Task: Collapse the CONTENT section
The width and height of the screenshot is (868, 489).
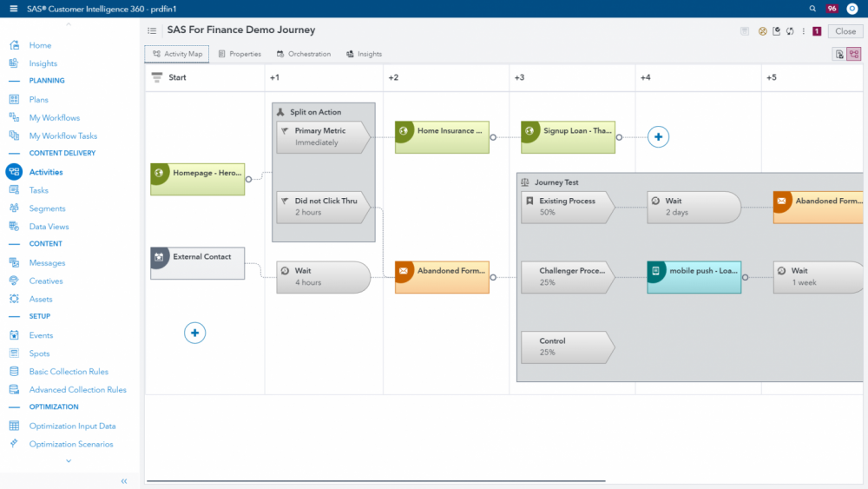Action: [x=15, y=244]
